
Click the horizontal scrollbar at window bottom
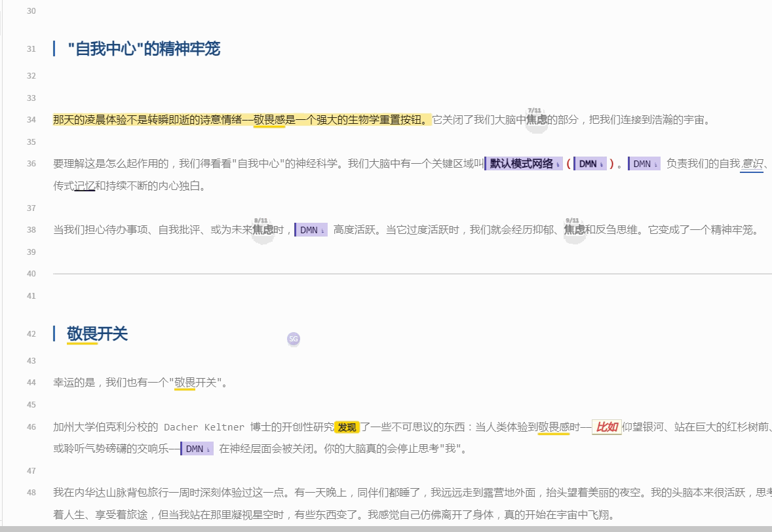tap(386, 529)
